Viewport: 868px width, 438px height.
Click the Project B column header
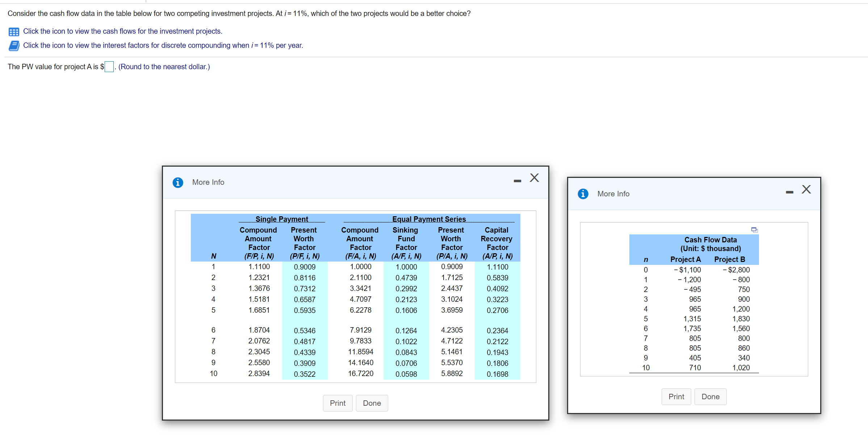pos(730,259)
